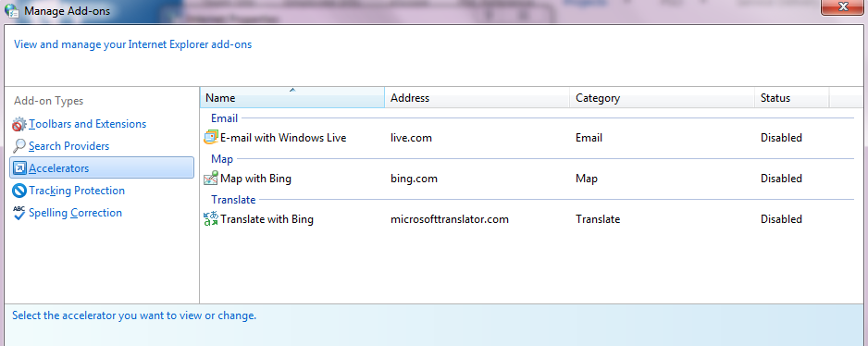
Task: Select Spelling Correction add-on type
Action: coord(75,213)
